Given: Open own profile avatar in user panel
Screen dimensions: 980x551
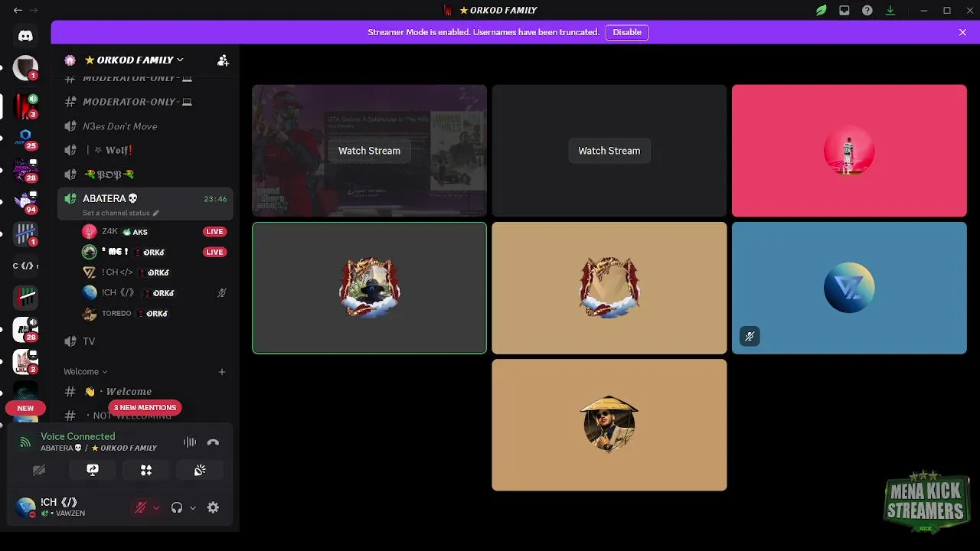Looking at the screenshot, I should click(25, 507).
